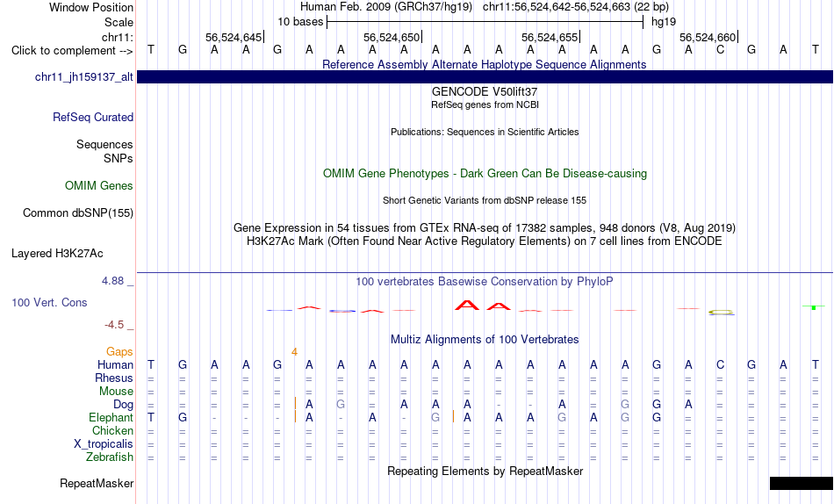Click 'Repeating Elements by RepeatMasker' title
The image size is (834, 504).
[x=485, y=471]
